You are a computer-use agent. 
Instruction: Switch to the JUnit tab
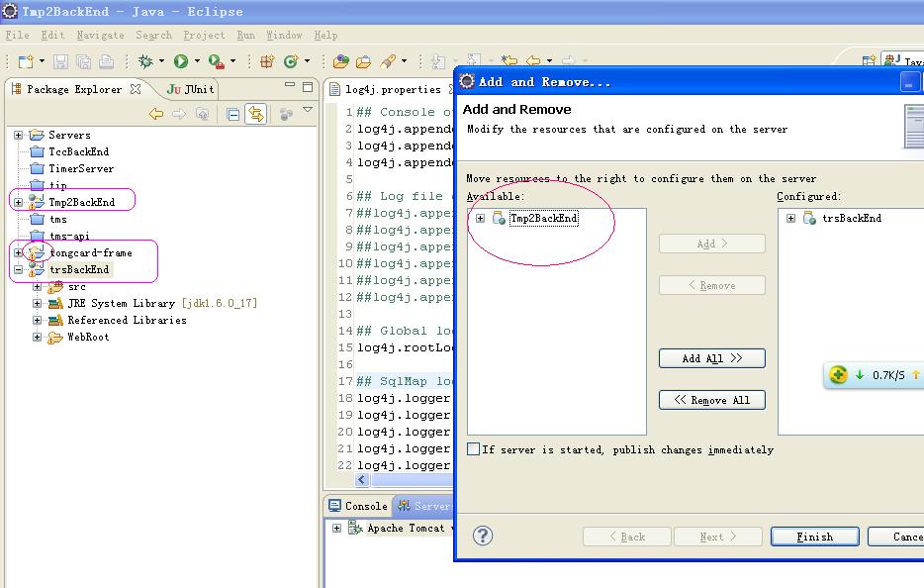click(x=190, y=89)
